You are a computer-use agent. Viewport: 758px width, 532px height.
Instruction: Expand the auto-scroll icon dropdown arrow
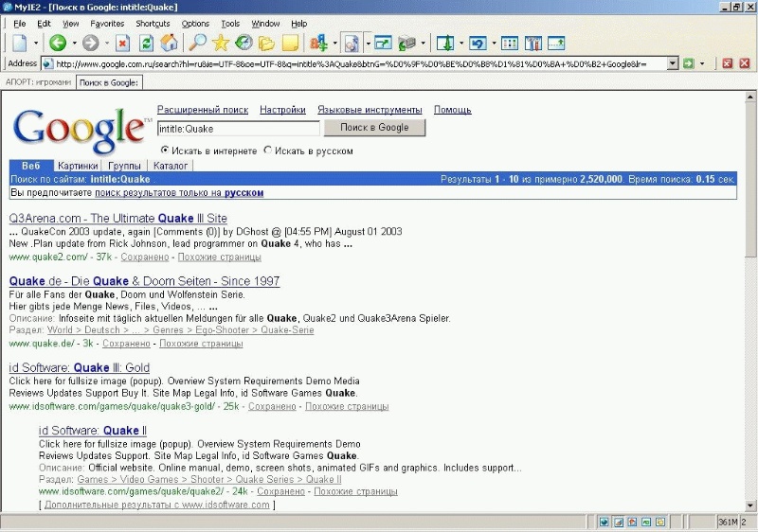tap(461, 44)
